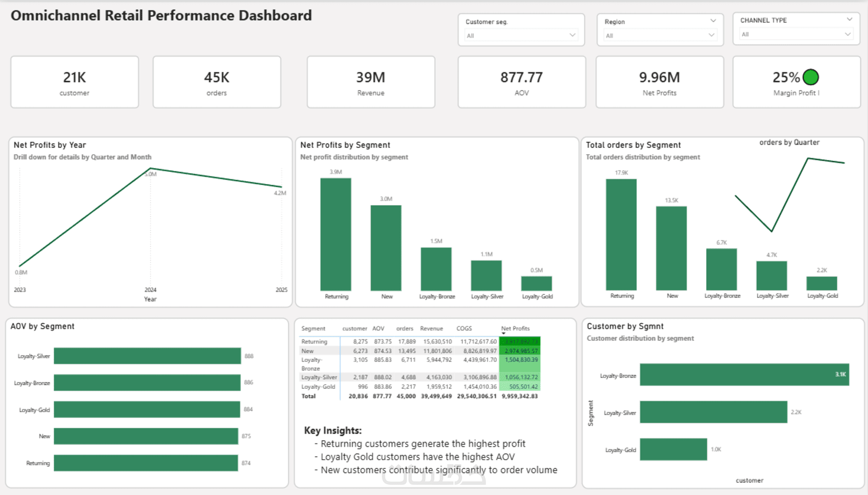Click the dark green Returning Net Profits cell
Image resolution: width=868 pixels, height=495 pixels.
[x=520, y=341]
